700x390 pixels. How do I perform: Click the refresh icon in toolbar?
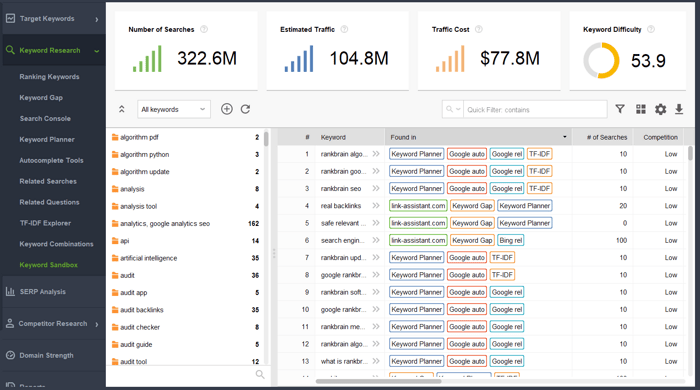(246, 109)
